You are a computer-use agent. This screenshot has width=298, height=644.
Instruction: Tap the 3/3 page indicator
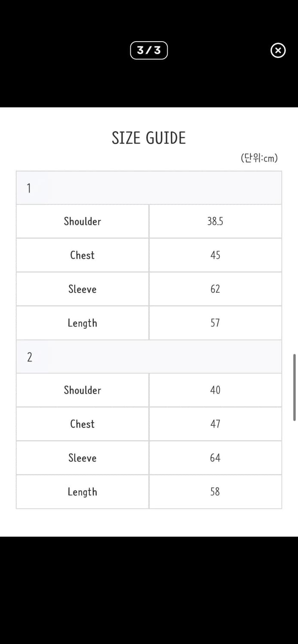149,51
